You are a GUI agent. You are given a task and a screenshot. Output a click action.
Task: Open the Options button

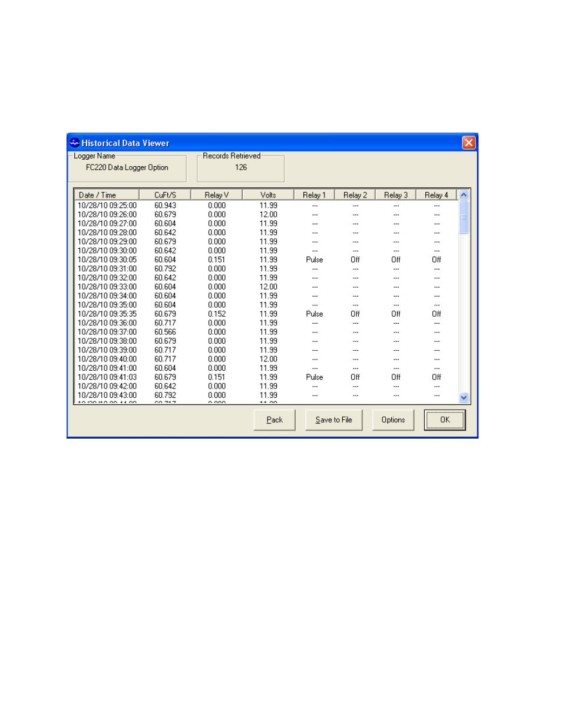[x=393, y=420]
